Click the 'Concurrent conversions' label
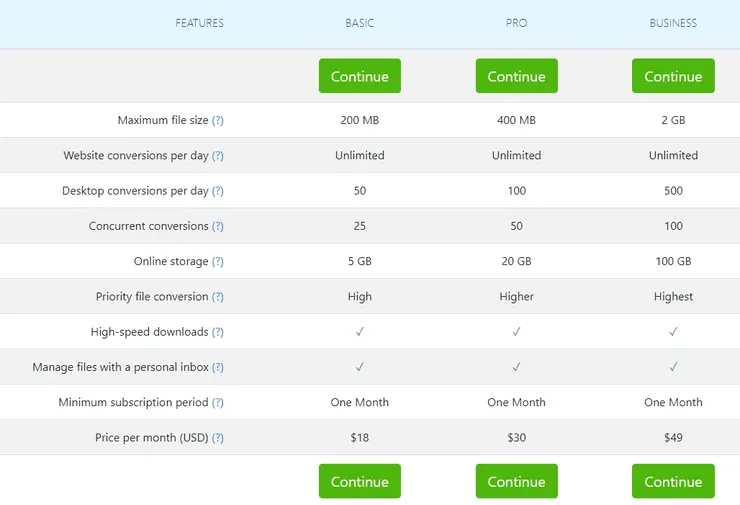The height and width of the screenshot is (505, 740). click(149, 226)
